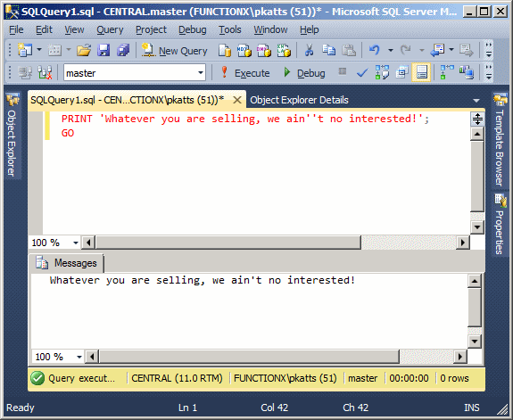The height and width of the screenshot is (420, 513).
Task: Switch to Object Explorer Details tab
Action: [299, 100]
